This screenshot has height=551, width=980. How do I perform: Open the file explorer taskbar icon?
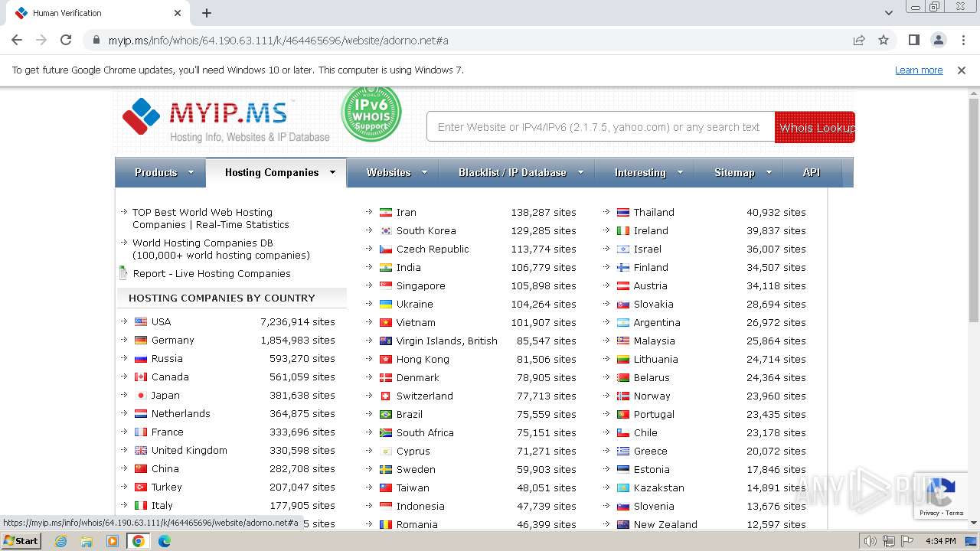click(x=87, y=541)
